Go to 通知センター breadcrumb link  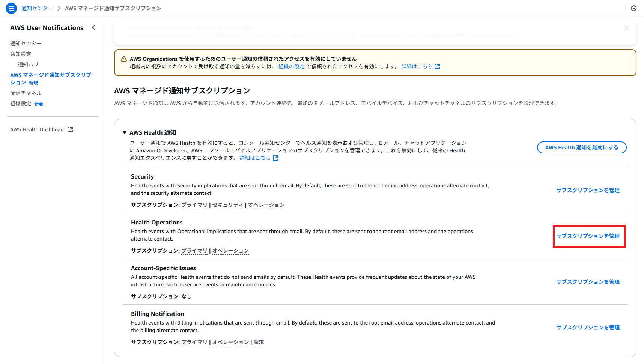pos(37,8)
